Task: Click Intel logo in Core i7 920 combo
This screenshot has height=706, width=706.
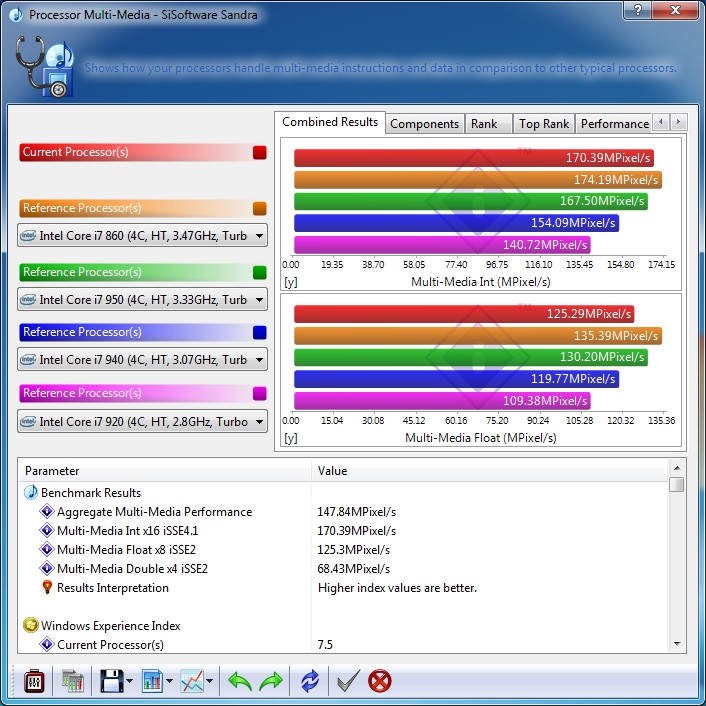Action: click(28, 421)
